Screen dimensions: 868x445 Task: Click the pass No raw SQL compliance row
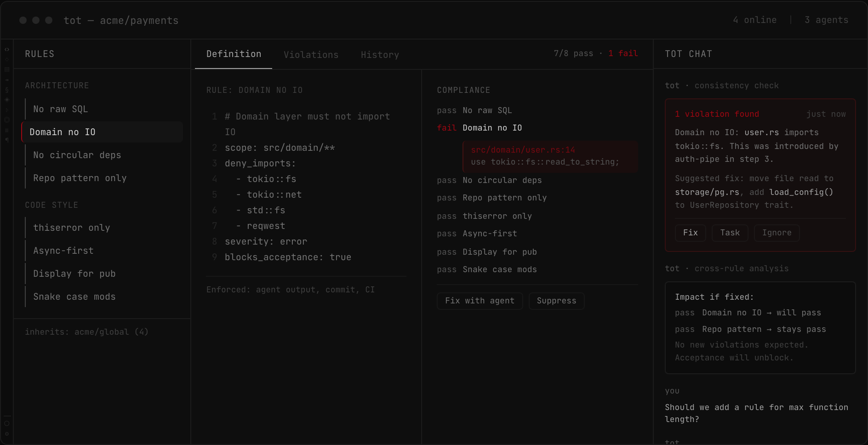coord(537,110)
